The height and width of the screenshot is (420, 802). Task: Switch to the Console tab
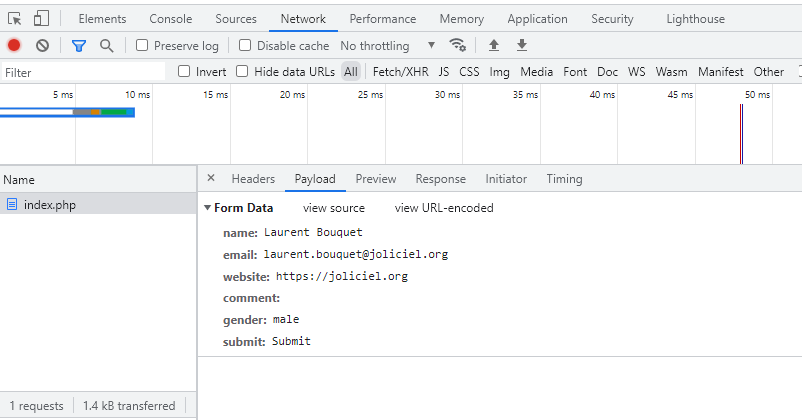[170, 19]
